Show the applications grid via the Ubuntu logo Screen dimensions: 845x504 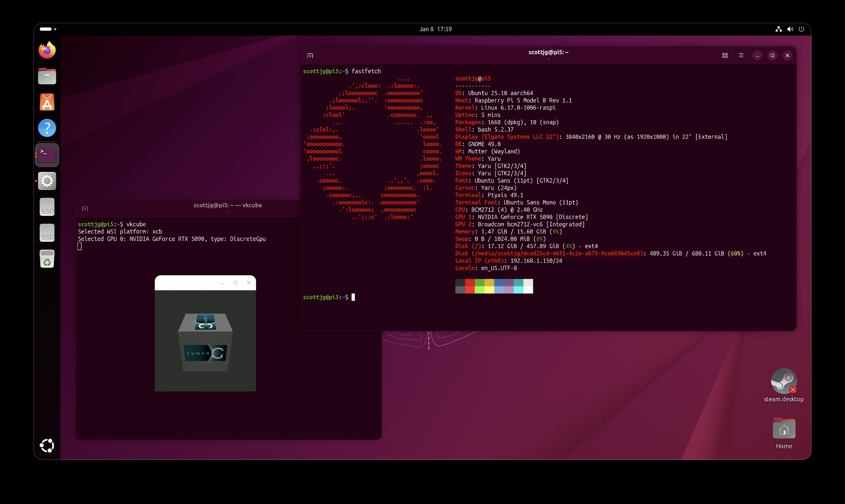47,445
